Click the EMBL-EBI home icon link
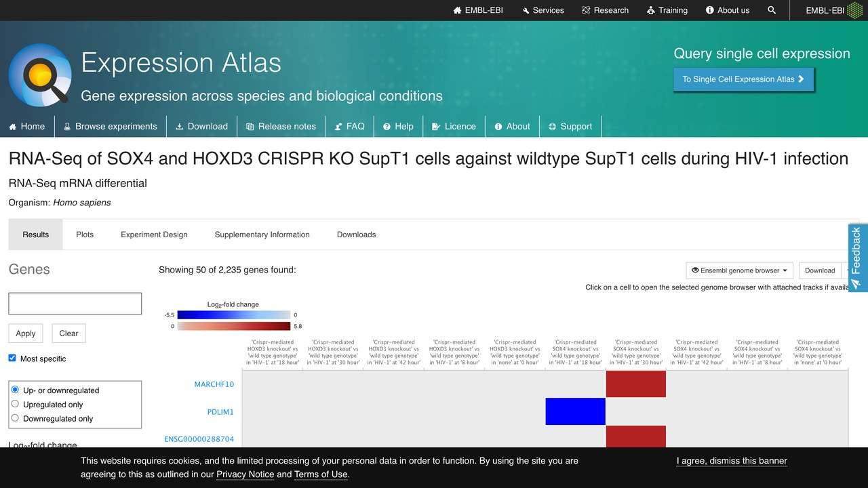868x488 pixels. 478,10
